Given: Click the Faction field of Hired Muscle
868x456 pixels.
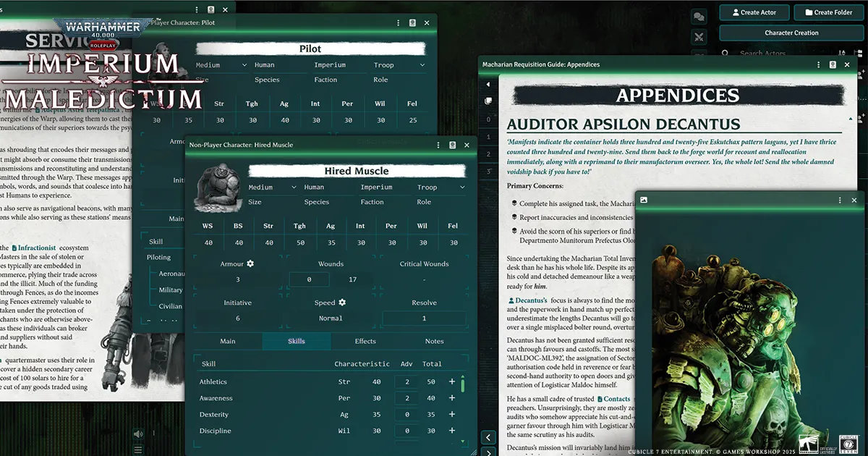Looking at the screenshot, I should (386, 187).
